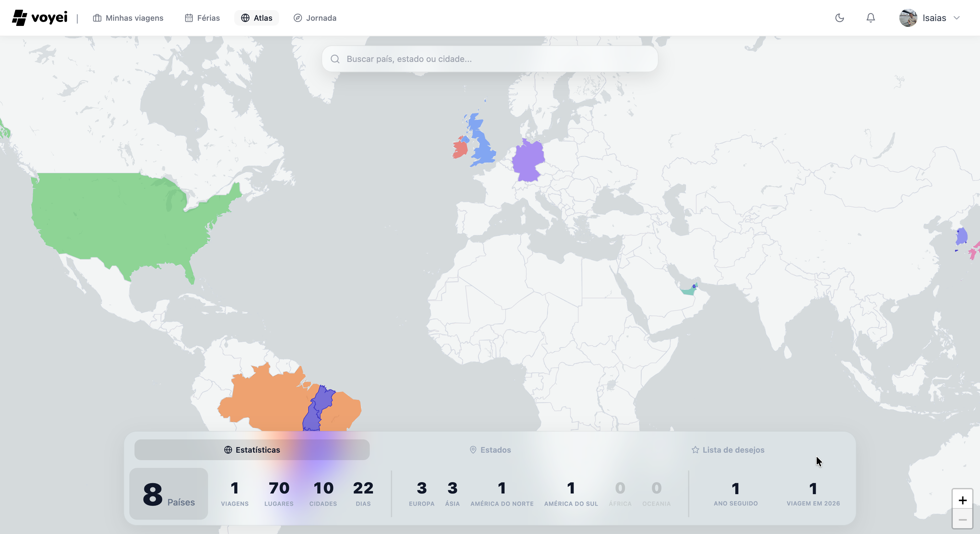The width and height of the screenshot is (980, 534).
Task: Click the 1 Viagem em 2026 statistic
Action: click(813, 494)
